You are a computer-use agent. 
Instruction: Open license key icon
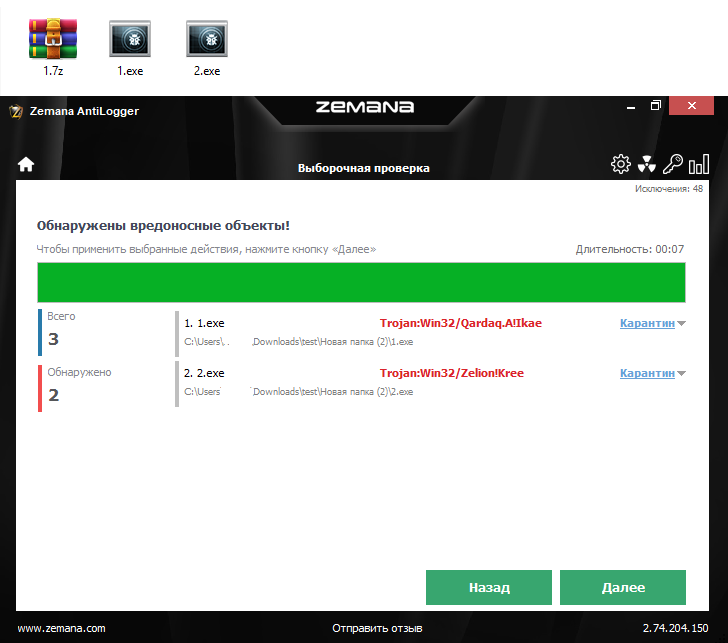point(672,164)
